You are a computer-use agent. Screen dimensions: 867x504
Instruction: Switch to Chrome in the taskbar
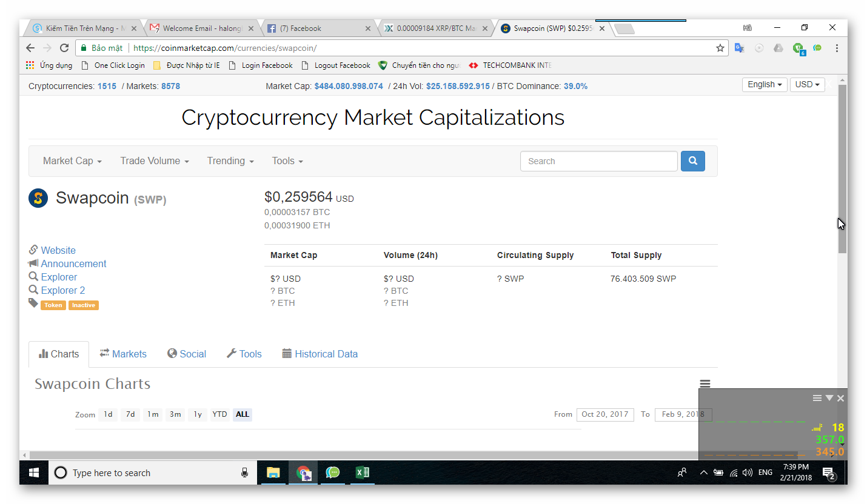click(x=304, y=472)
